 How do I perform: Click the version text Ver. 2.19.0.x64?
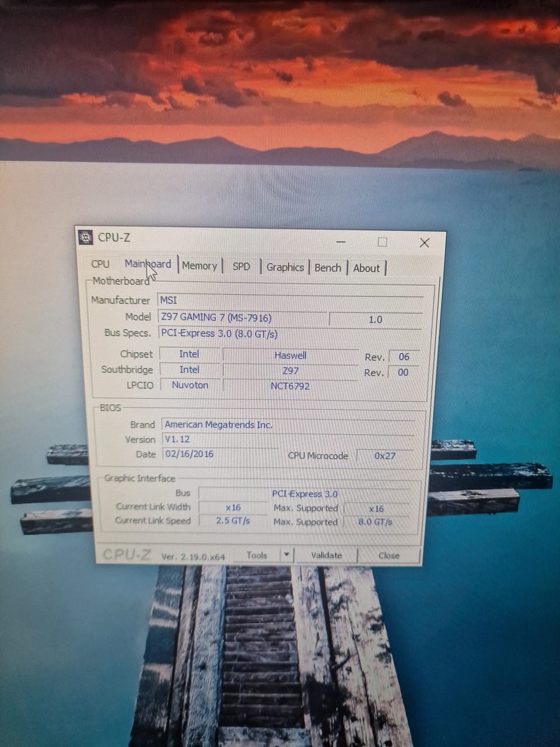(193, 557)
